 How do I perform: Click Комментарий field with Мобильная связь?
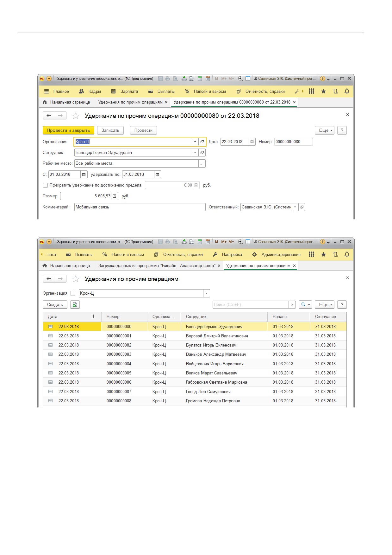[x=140, y=207]
